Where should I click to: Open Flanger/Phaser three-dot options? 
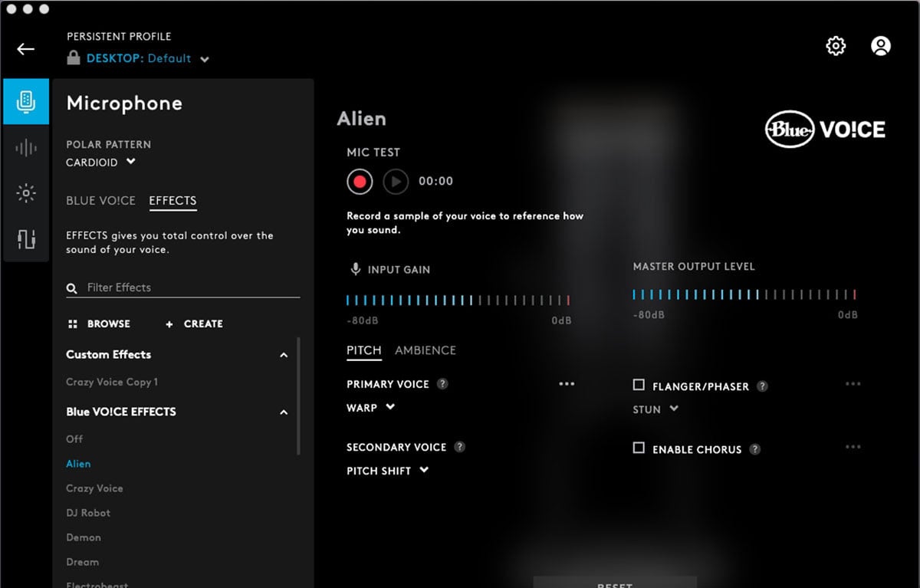tap(853, 384)
